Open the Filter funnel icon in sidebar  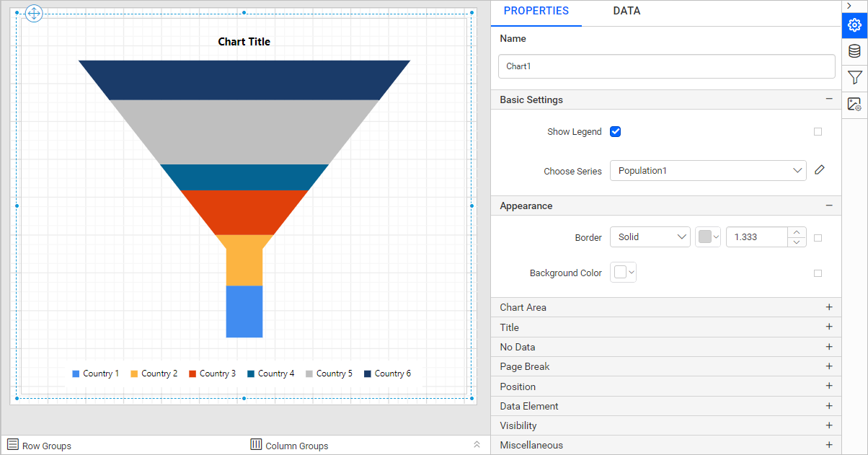tap(854, 77)
